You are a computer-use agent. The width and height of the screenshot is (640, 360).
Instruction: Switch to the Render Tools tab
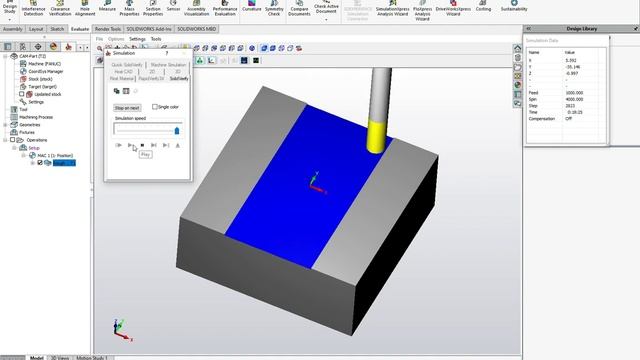(108, 29)
